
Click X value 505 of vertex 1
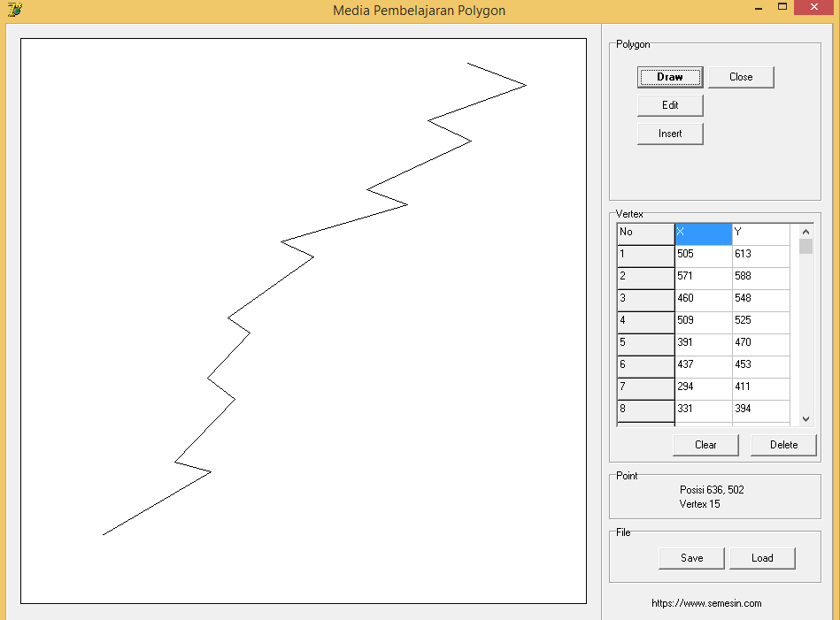tap(703, 255)
